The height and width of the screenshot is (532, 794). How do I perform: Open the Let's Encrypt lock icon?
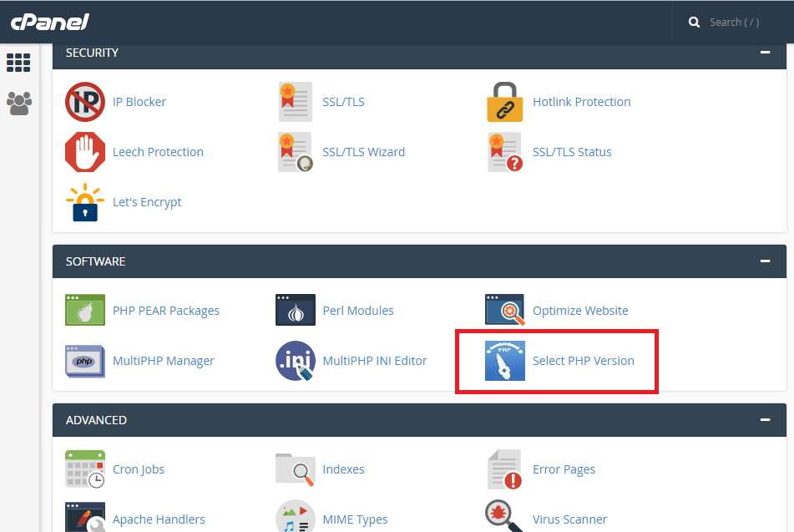tap(85, 202)
